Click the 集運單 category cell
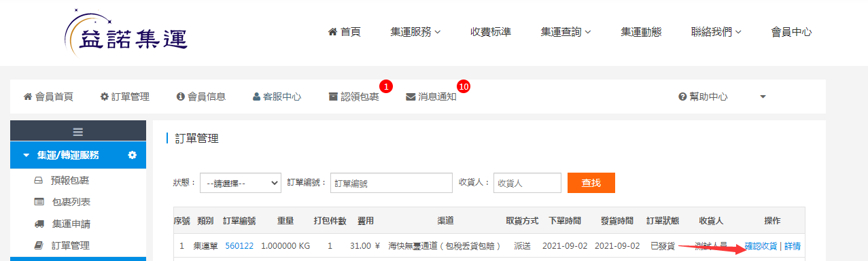 (205, 246)
